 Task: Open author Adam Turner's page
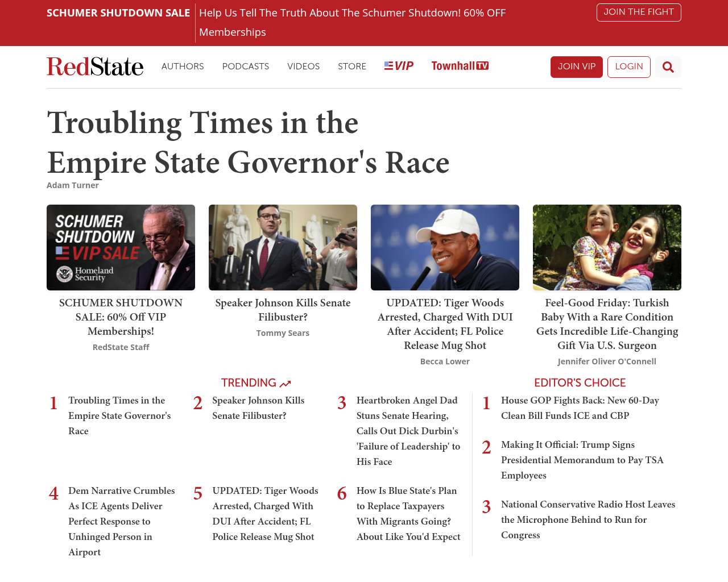[x=73, y=185]
